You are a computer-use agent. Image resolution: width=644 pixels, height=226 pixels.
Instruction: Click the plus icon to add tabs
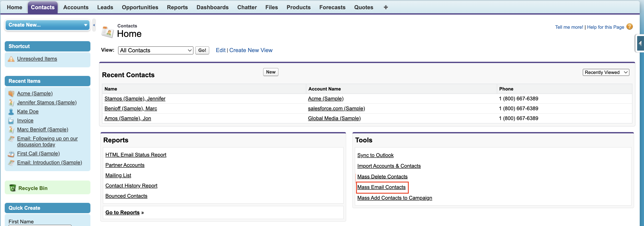tap(385, 7)
